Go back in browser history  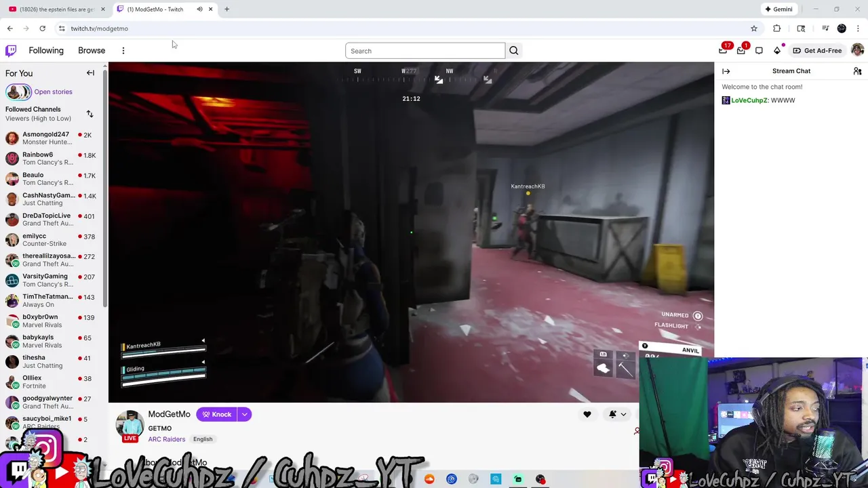[9, 28]
